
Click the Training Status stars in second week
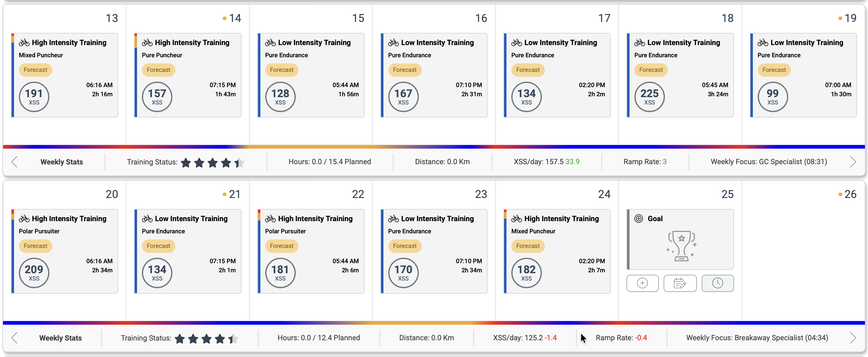click(206, 338)
